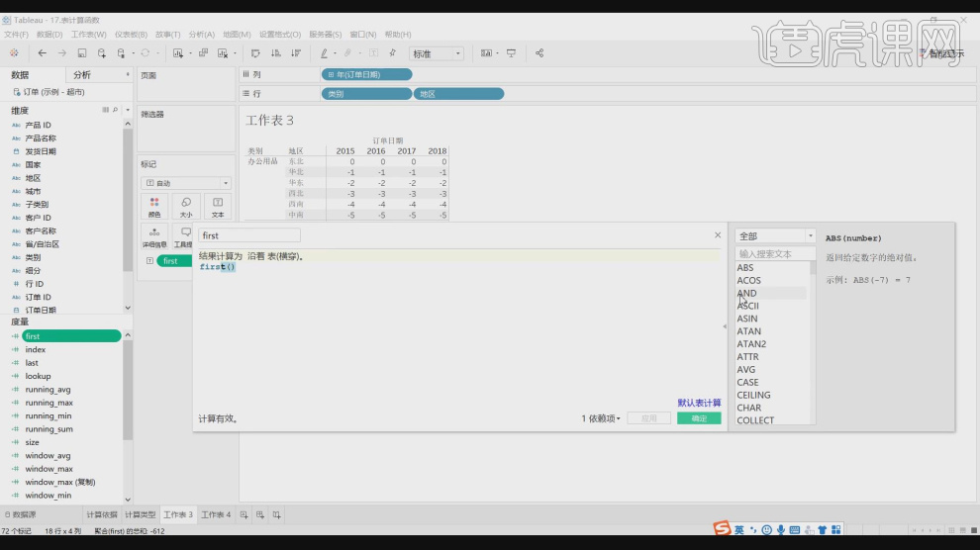Open dropdown arrow beside clear sheet icon

pos(235,53)
